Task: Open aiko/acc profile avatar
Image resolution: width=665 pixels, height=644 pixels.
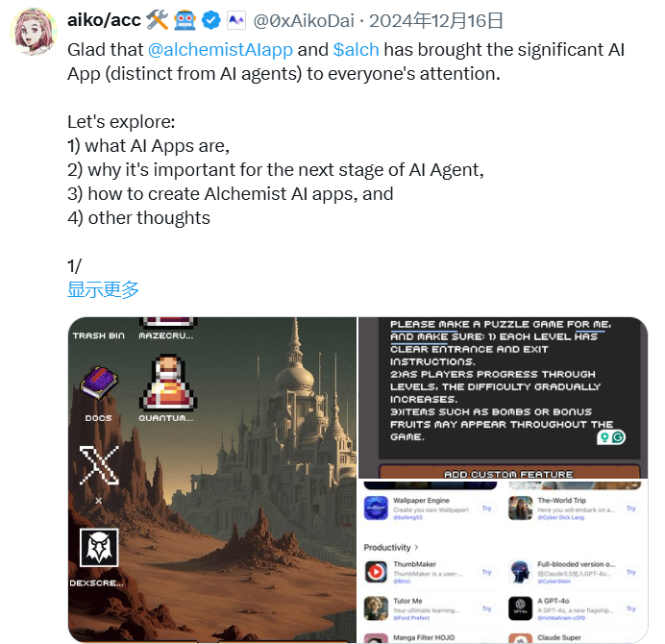Action: coord(34,32)
